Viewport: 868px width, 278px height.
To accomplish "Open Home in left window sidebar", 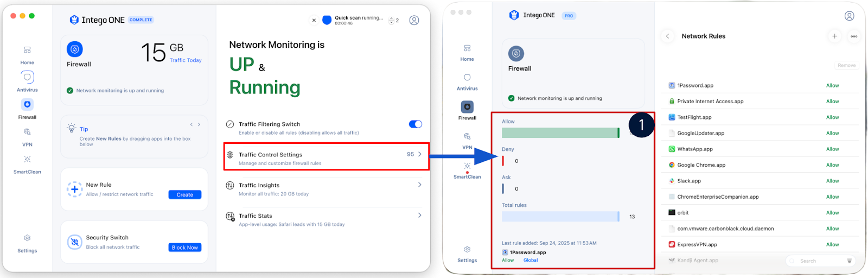I will pos(27,55).
